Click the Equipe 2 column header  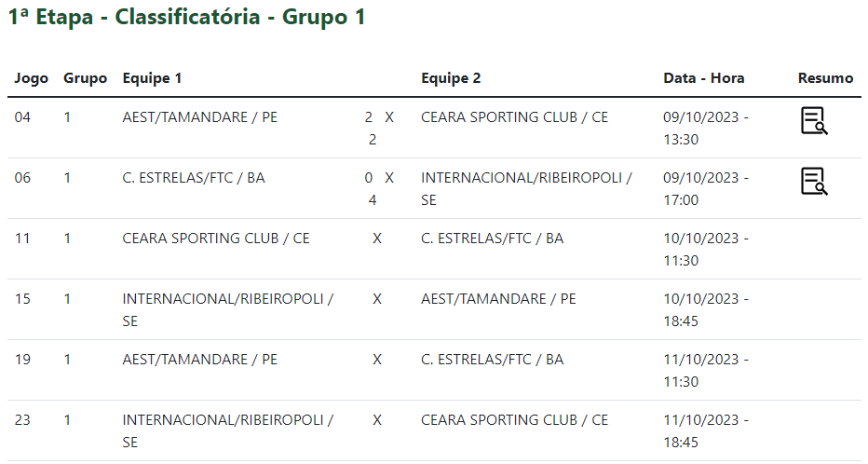click(x=451, y=78)
